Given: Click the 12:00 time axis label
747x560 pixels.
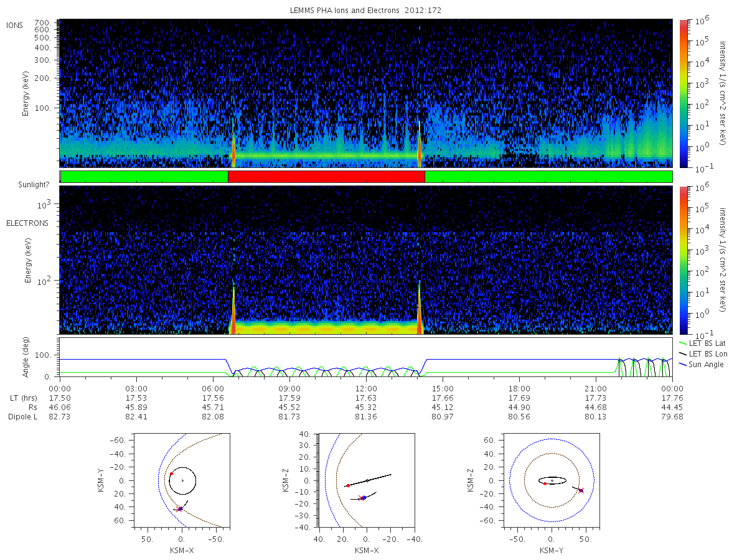Looking at the screenshot, I should (366, 388).
